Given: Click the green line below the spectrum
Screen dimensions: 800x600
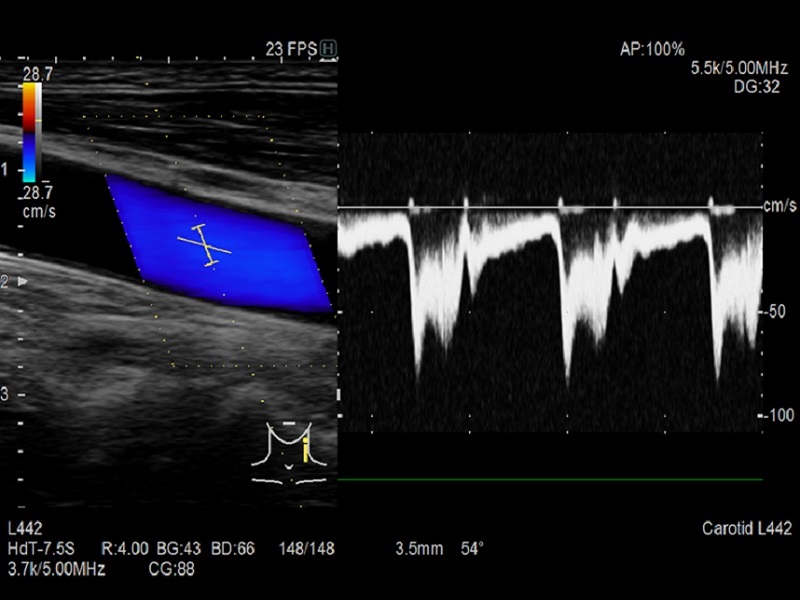Looking at the screenshot, I should click(548, 480).
